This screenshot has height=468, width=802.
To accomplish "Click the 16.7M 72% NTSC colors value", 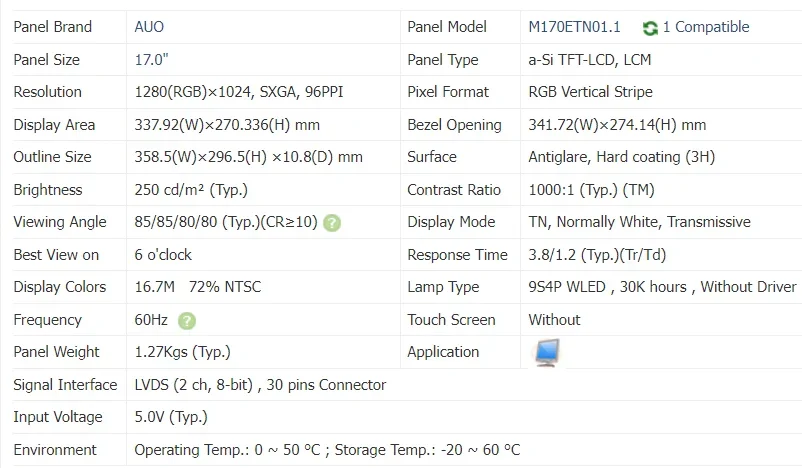I will 197,287.
